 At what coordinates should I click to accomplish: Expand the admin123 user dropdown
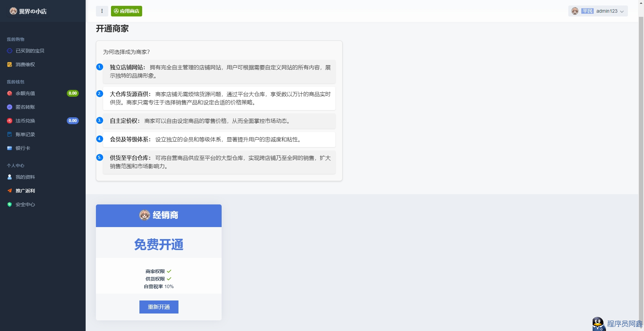(x=598, y=11)
